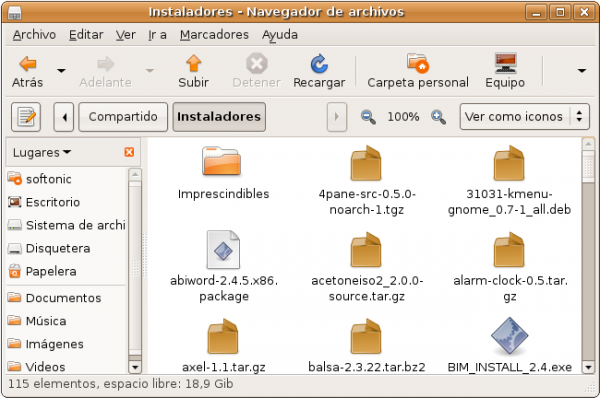Click file view scrollbar up arrow
The height and width of the screenshot is (398, 600).
pyautogui.click(x=588, y=144)
